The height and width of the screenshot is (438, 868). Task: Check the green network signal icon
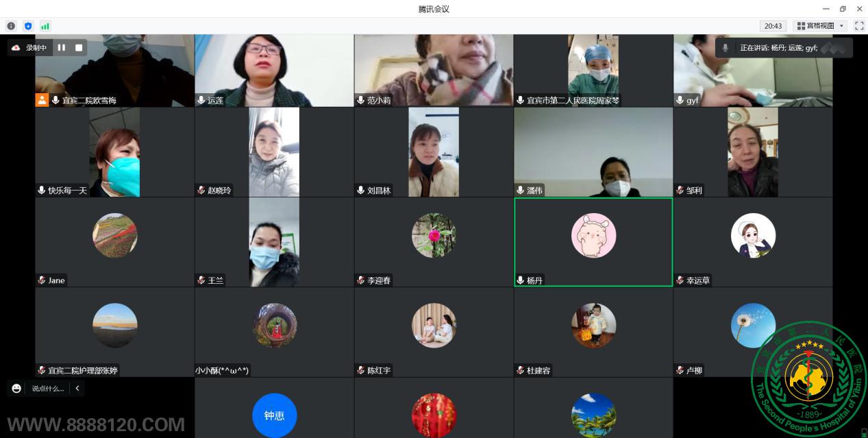point(45,26)
